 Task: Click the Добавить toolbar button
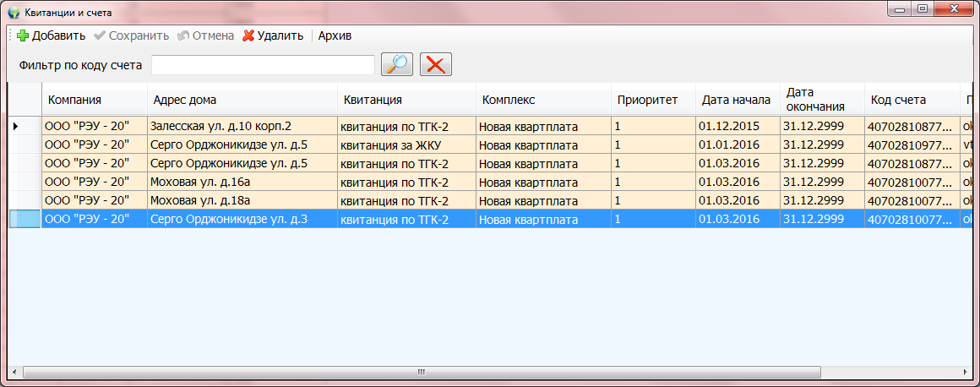52,35
